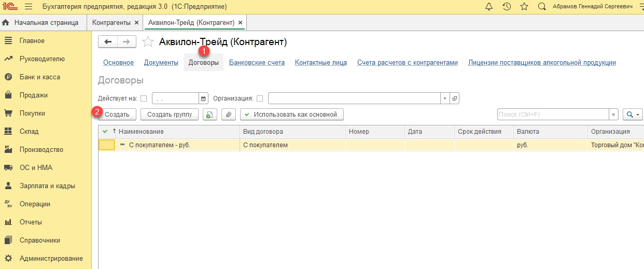Sort by Вид договора column header
This screenshot has height=269, width=644.
pyautogui.click(x=292, y=132)
